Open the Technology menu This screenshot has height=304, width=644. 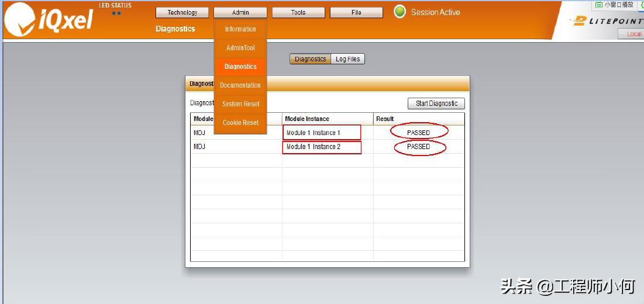[182, 13]
